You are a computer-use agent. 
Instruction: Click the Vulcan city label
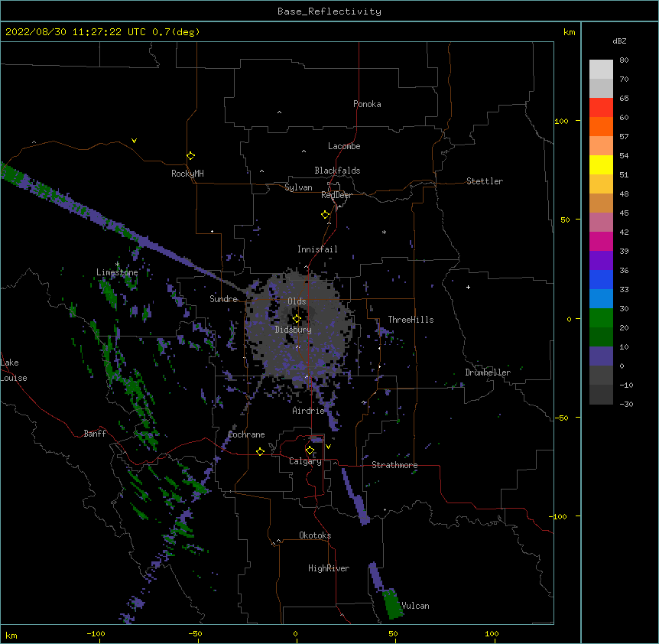(415, 606)
